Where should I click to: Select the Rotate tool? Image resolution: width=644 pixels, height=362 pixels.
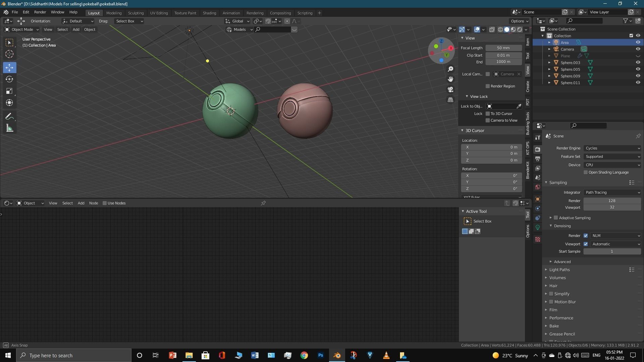click(x=9, y=79)
